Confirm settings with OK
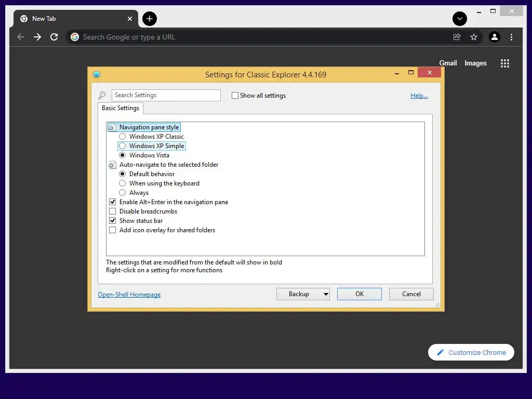 point(360,294)
